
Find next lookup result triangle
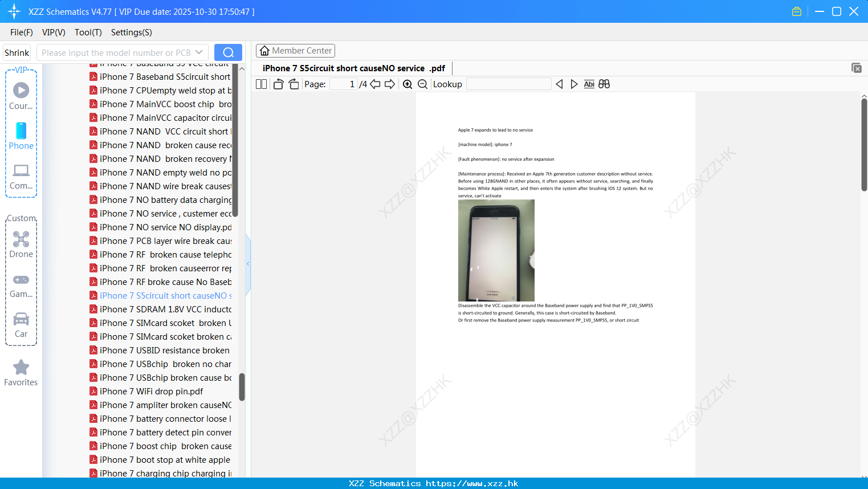click(x=574, y=84)
